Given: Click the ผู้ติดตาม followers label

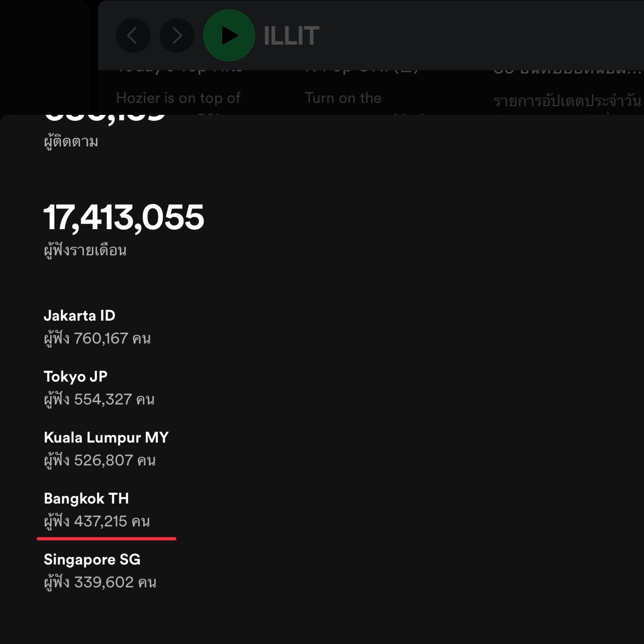Looking at the screenshot, I should click(71, 142).
